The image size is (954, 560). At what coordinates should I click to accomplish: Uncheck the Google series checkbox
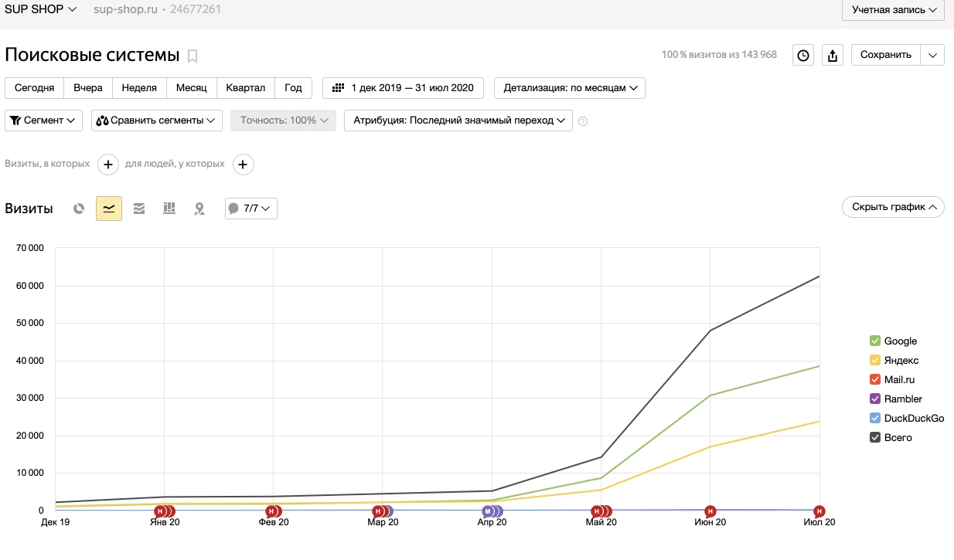pos(875,341)
